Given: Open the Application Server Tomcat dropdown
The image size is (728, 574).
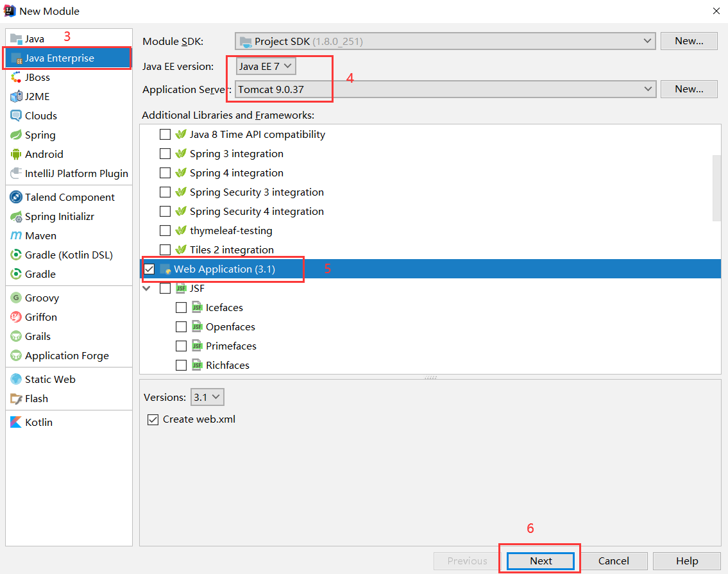Looking at the screenshot, I should tap(445, 89).
